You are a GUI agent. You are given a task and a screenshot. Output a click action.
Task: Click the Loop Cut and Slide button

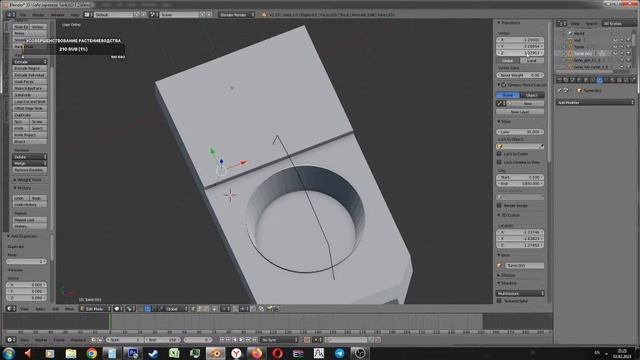click(30, 102)
